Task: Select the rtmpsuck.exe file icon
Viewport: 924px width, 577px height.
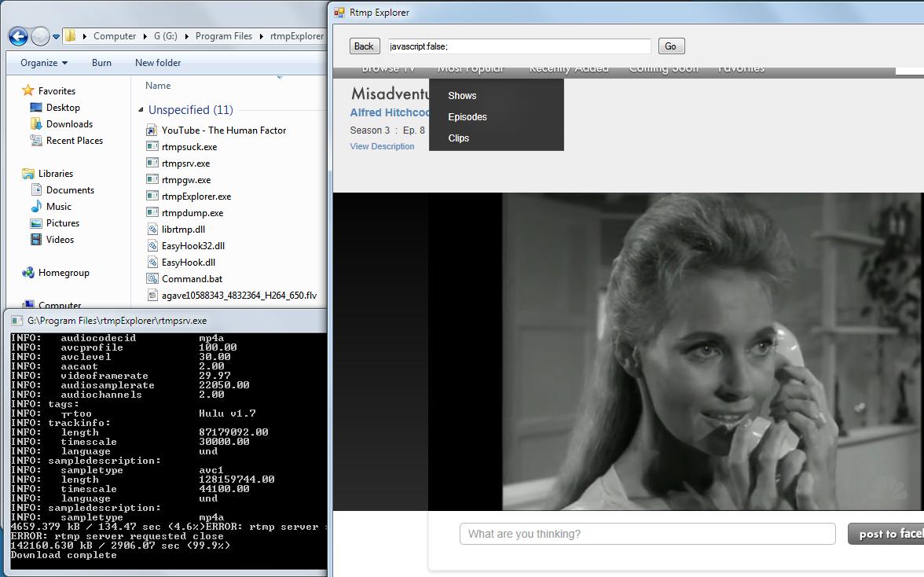Action: tap(152, 147)
